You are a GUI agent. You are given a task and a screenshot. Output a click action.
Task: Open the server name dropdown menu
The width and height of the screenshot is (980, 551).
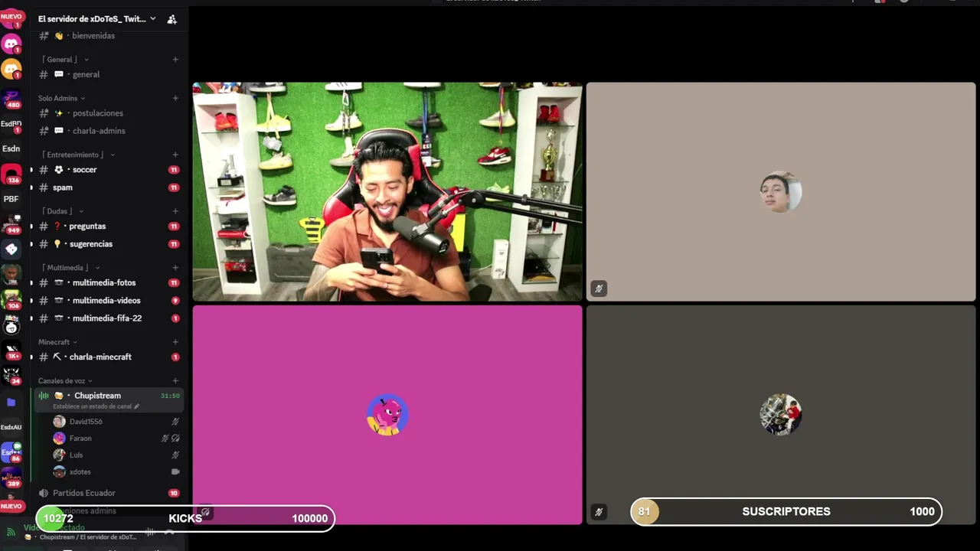pyautogui.click(x=97, y=19)
